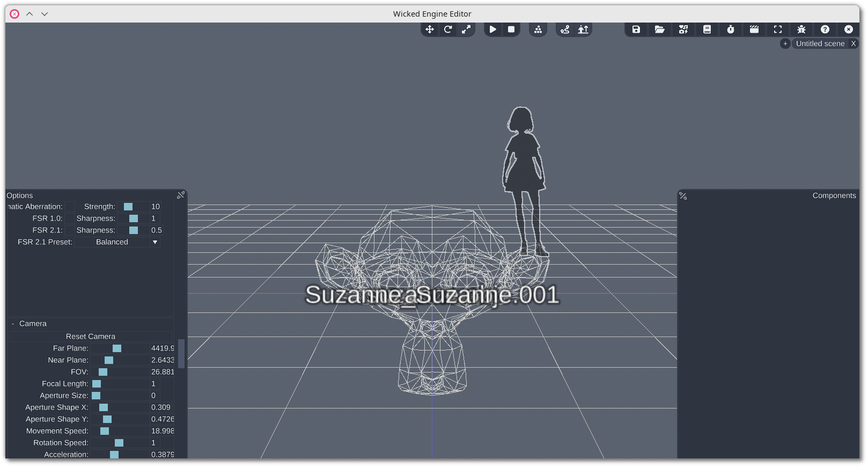Click the Far Plane value field

pyautogui.click(x=162, y=348)
